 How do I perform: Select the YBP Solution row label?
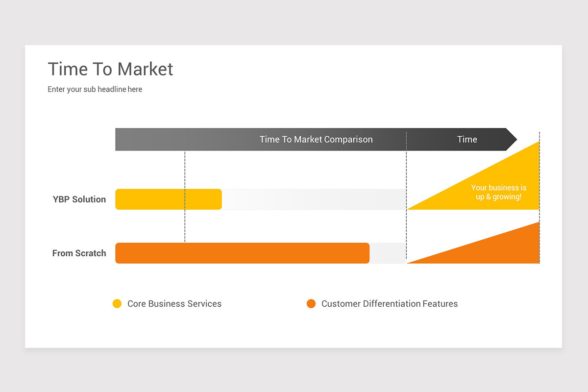[79, 199]
